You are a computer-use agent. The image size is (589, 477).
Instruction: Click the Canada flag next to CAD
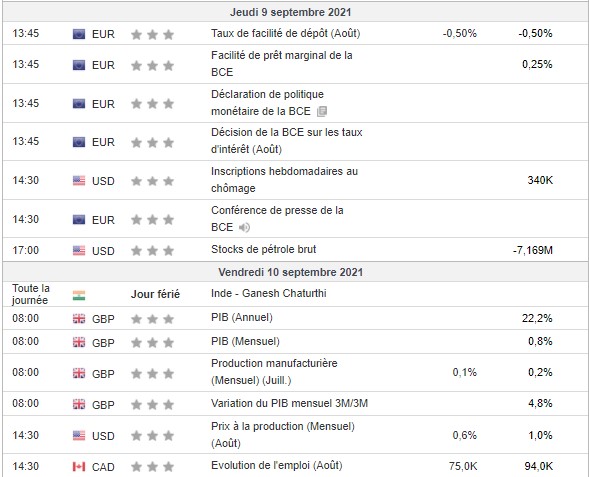click(79, 466)
